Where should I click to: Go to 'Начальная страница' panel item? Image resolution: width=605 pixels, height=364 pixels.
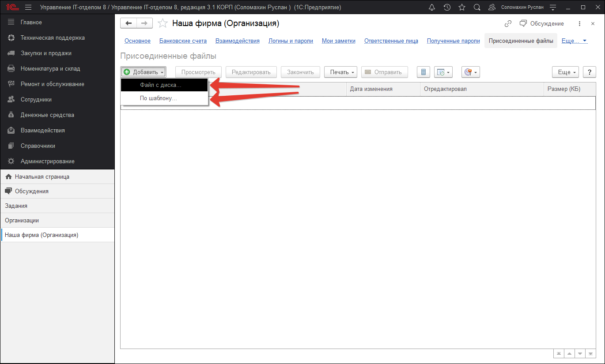(x=42, y=177)
